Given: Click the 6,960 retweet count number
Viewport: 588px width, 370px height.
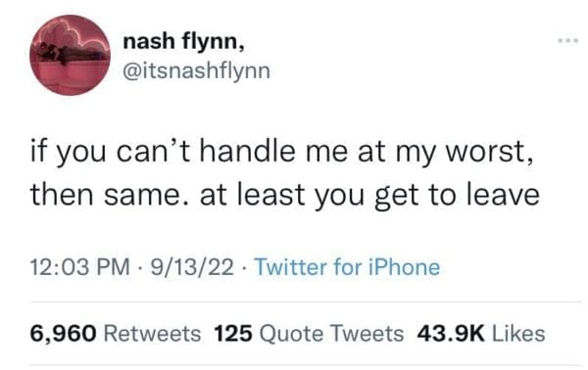Looking at the screenshot, I should point(63,334).
